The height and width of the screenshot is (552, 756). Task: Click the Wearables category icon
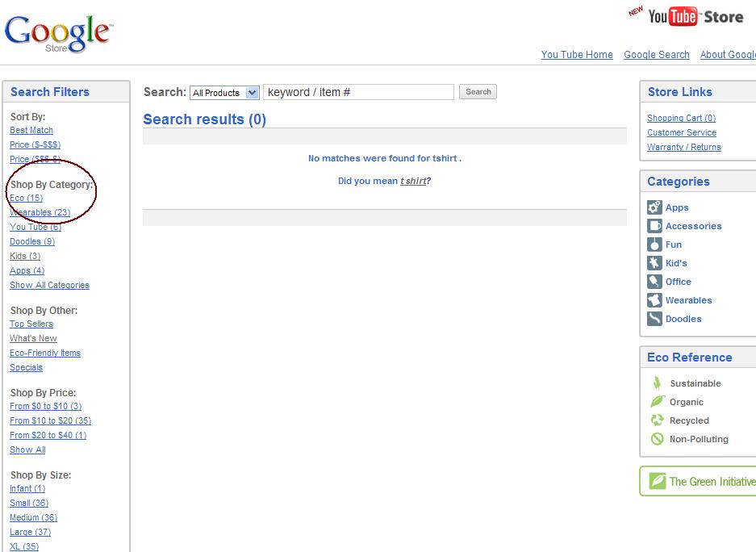(654, 300)
